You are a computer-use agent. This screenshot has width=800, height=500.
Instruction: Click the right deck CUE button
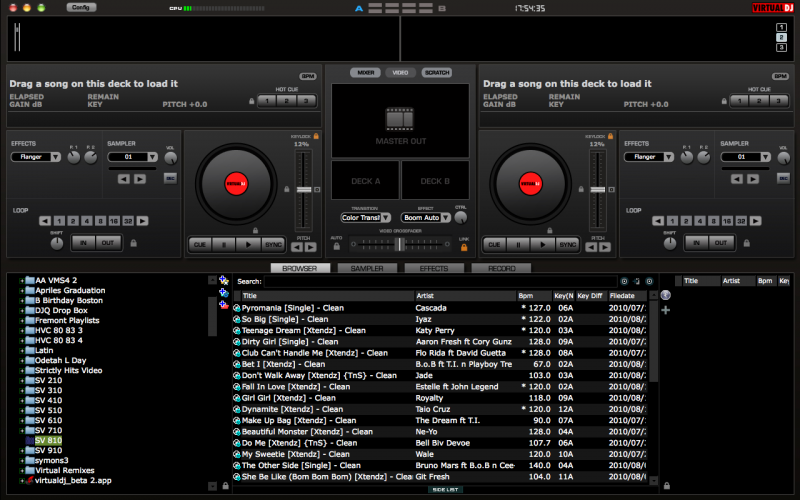494,245
